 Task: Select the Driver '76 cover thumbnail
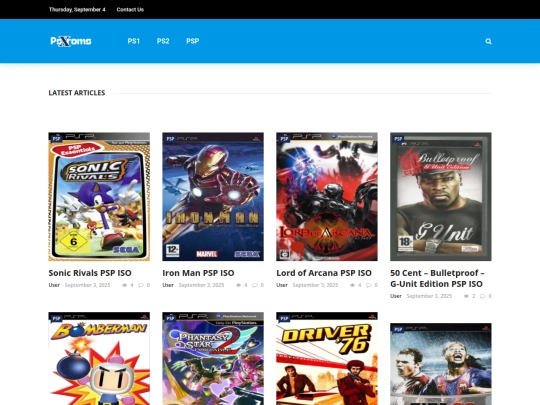[327, 359]
